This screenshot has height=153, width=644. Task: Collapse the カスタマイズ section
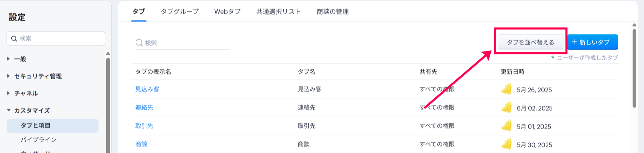click(9, 110)
